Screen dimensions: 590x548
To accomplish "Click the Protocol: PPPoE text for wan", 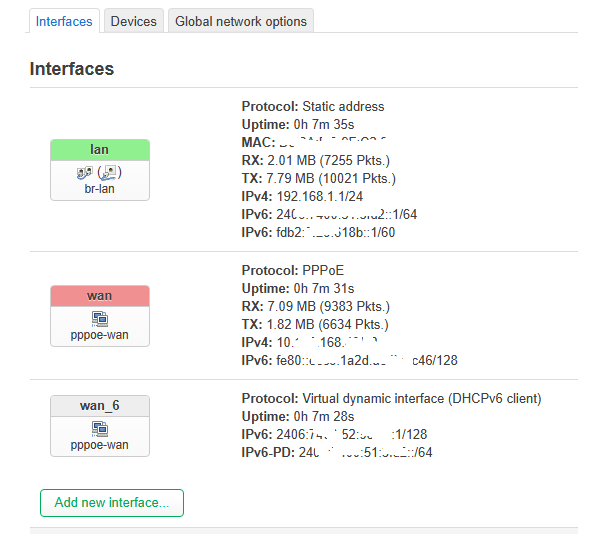I will [x=293, y=270].
